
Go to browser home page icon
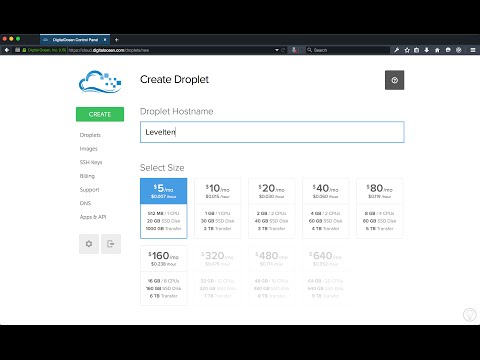[437, 50]
